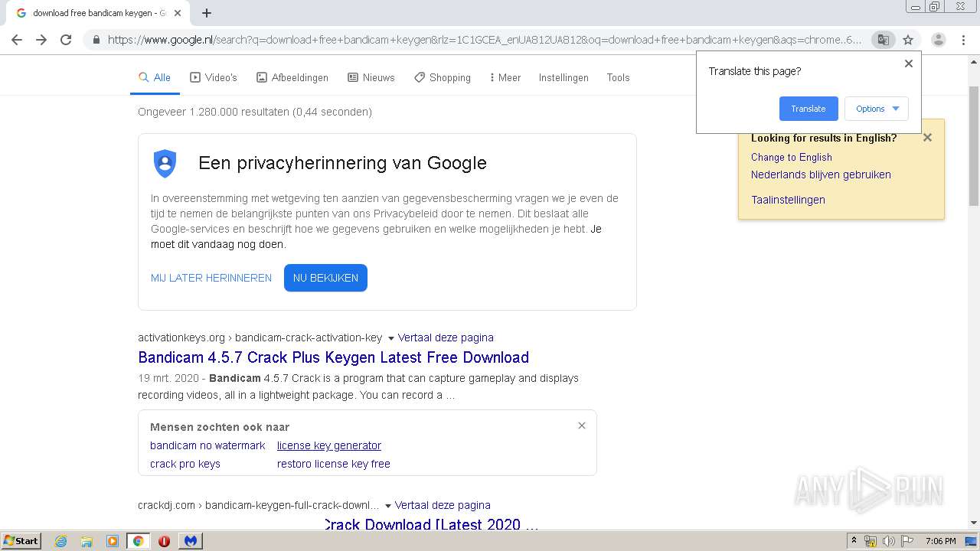The height and width of the screenshot is (551, 980).
Task: Open the media player taskbar icon
Action: 113,541
